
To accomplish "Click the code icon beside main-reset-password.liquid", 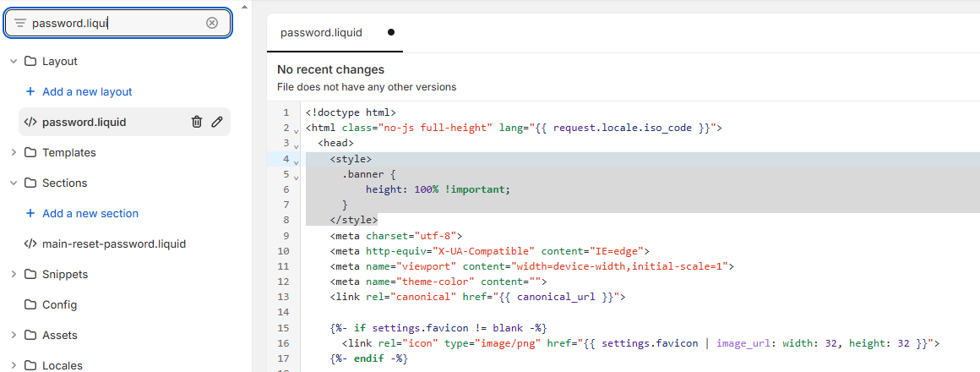I will tap(30, 243).
